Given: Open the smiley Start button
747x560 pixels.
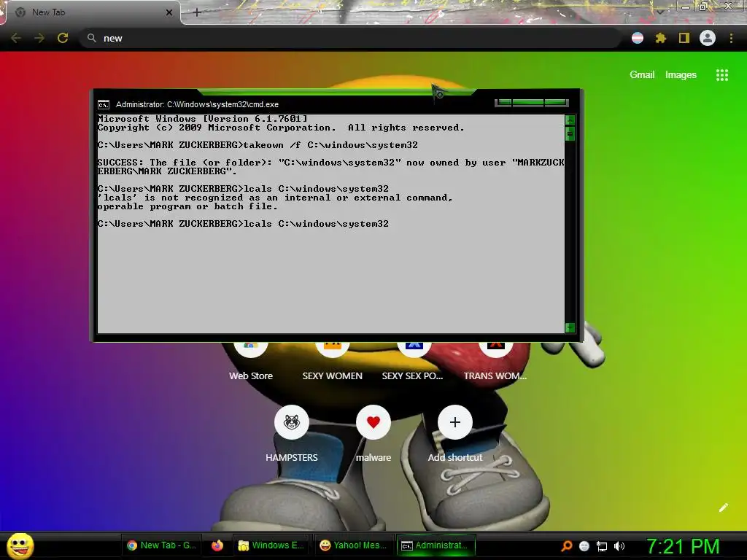Looking at the screenshot, I should pos(20,545).
